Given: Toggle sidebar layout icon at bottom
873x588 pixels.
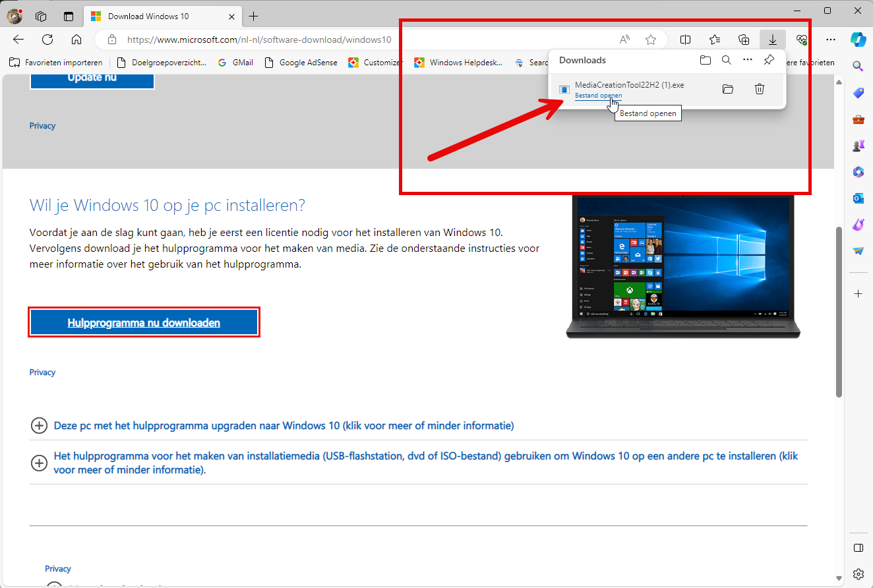Looking at the screenshot, I should [858, 548].
